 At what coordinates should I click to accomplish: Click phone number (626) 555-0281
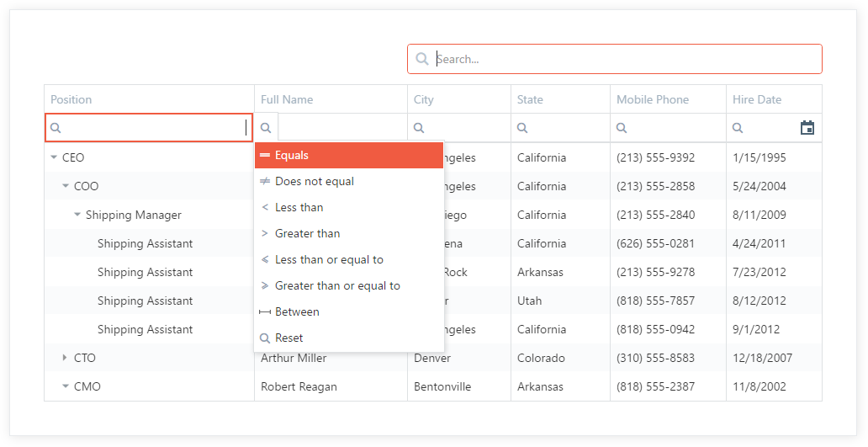tap(655, 244)
